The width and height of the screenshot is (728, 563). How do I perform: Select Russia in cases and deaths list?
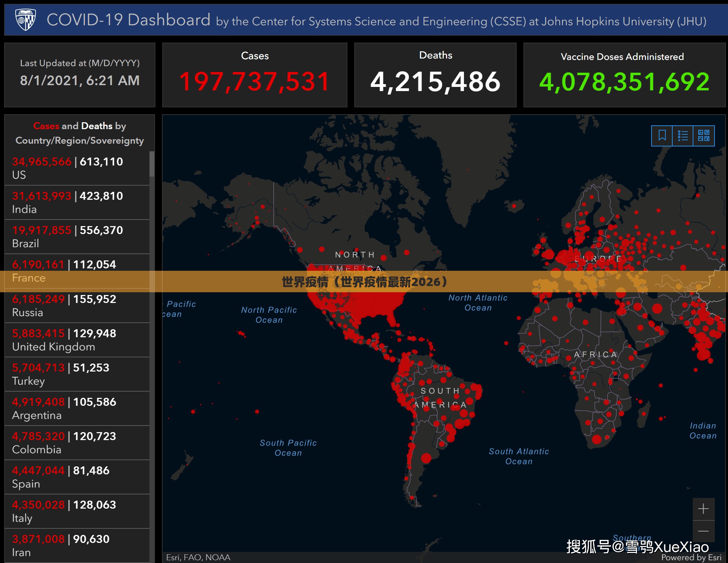click(77, 305)
